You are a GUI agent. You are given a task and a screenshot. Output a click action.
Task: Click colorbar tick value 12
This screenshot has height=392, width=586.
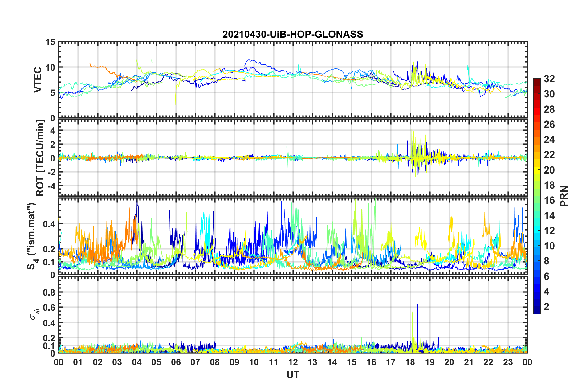pyautogui.click(x=549, y=231)
